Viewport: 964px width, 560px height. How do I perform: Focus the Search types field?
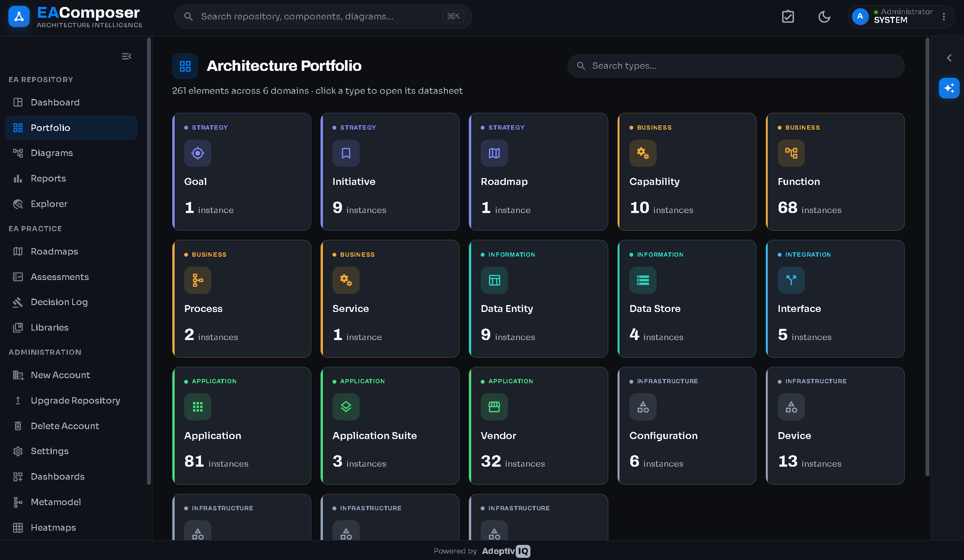point(736,66)
